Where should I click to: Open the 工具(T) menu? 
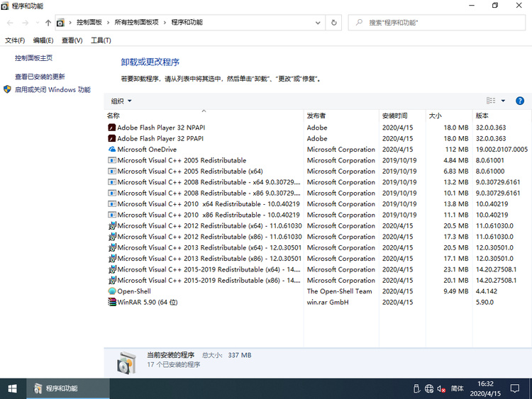pos(101,40)
